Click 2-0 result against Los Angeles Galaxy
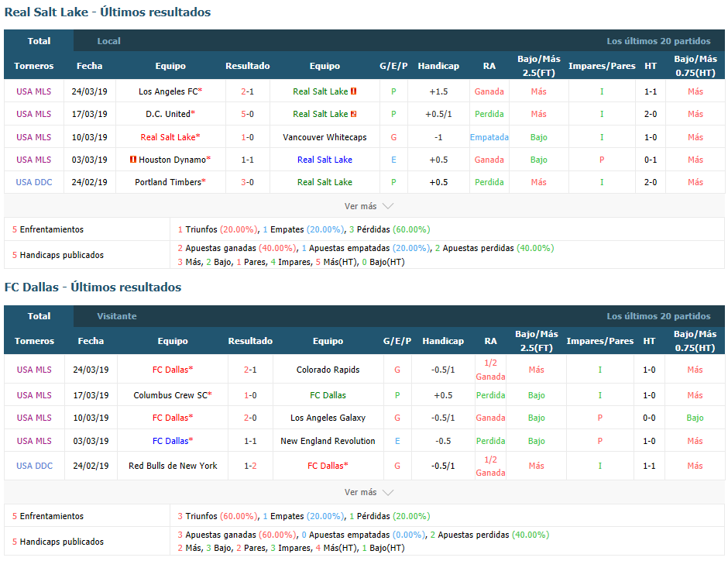This screenshot has height=561, width=728. 250,418
